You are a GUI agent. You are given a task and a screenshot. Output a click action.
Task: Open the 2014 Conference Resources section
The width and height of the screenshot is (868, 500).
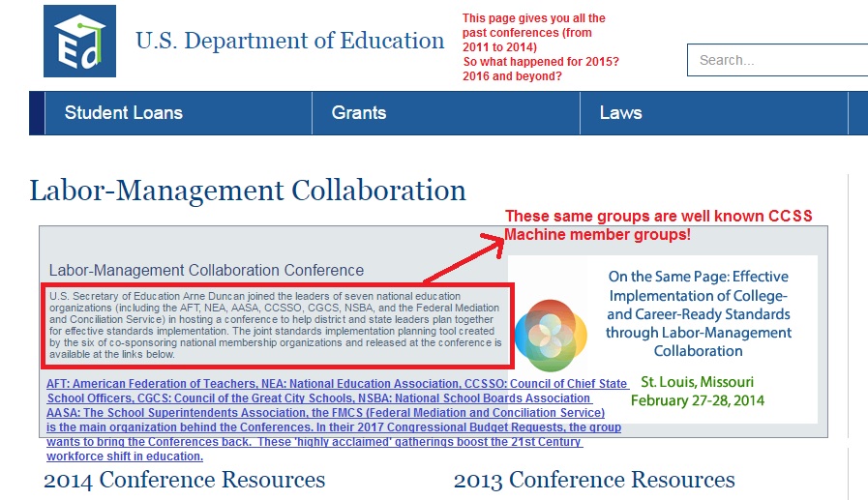184,480
